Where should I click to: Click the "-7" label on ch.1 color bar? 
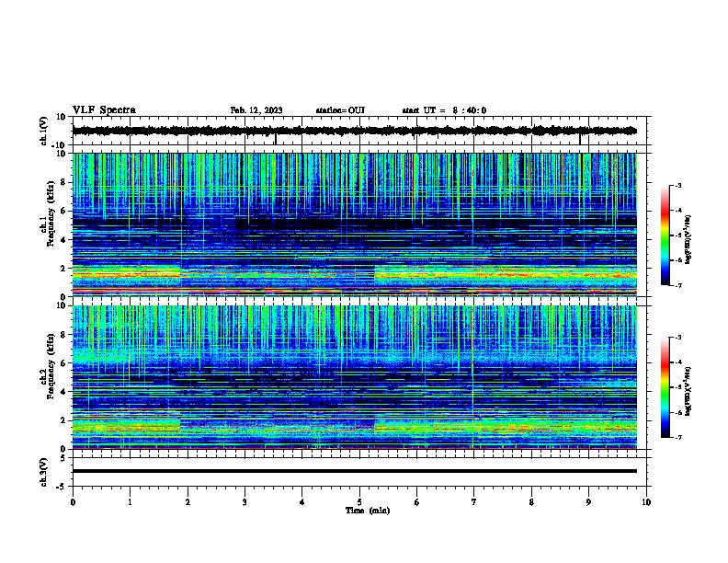tap(677, 285)
